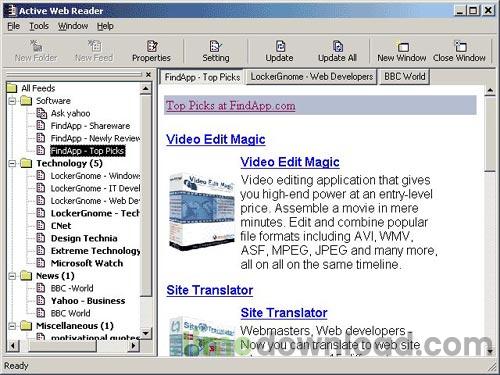Image resolution: width=500 pixels, height=375 pixels.
Task: Open the first Video Edit Magic heading link
Action: [x=216, y=139]
